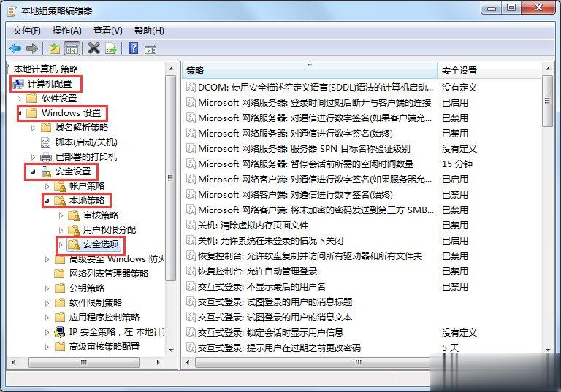
Task: Open the 帮助(H) menu
Action: tap(149, 31)
